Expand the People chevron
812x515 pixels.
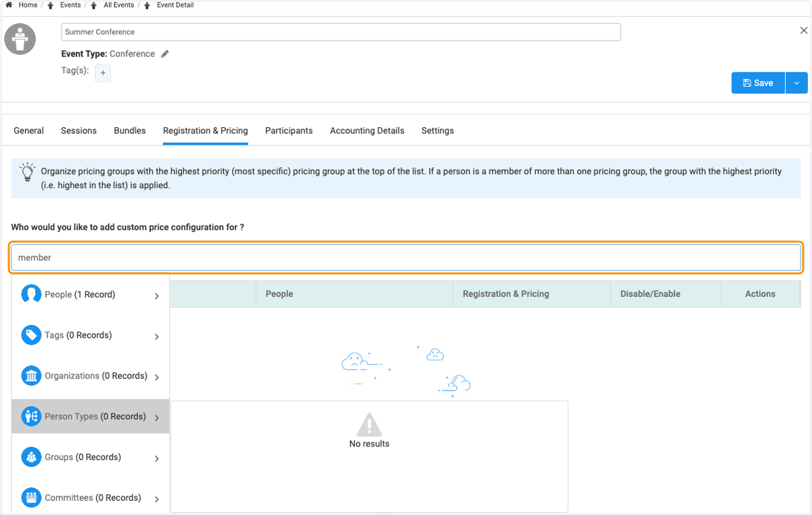(x=157, y=296)
